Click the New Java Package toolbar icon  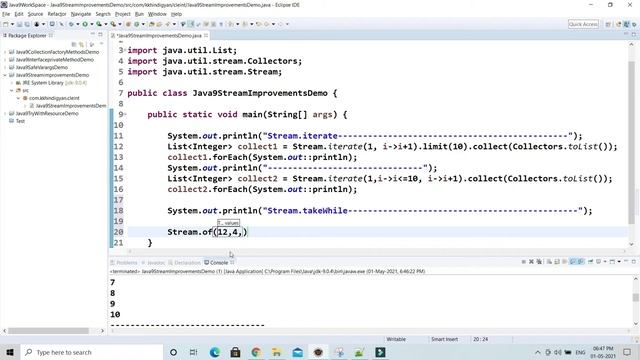click(x=128, y=24)
